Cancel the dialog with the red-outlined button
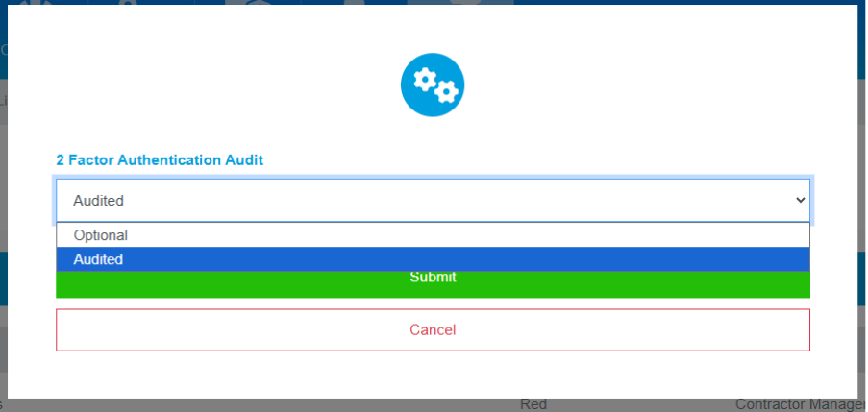The width and height of the screenshot is (868, 412). point(433,330)
